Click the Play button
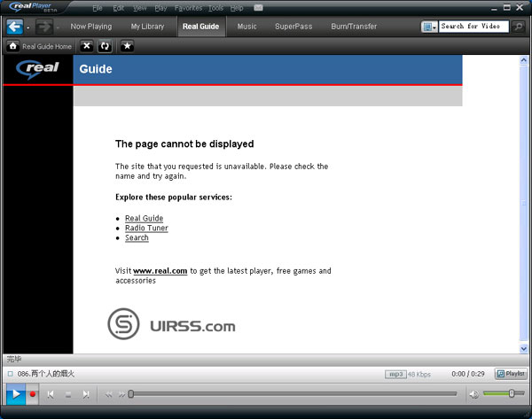 [x=16, y=394]
